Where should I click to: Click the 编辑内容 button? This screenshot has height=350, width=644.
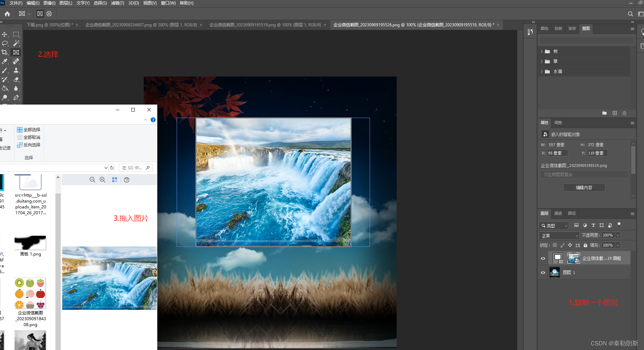pyautogui.click(x=584, y=188)
